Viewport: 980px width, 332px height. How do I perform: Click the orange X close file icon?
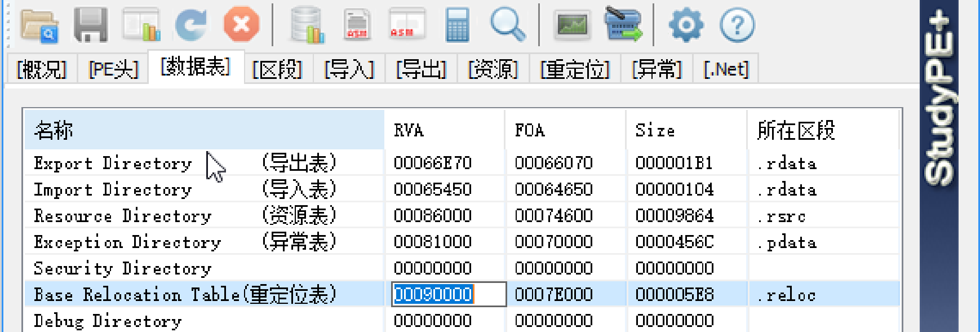tap(241, 25)
